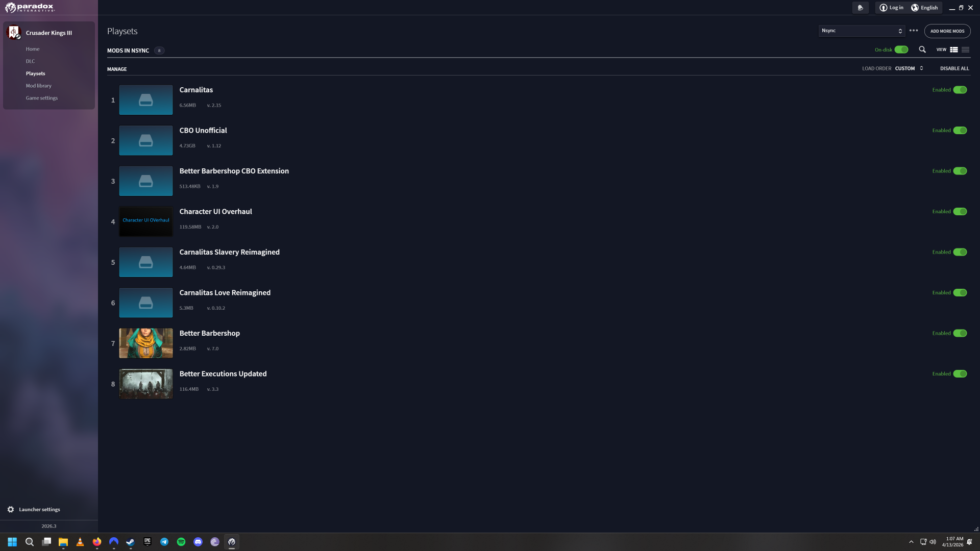Disable Better Executions Updated toggle
Viewport: 980px width, 551px height.
point(960,374)
